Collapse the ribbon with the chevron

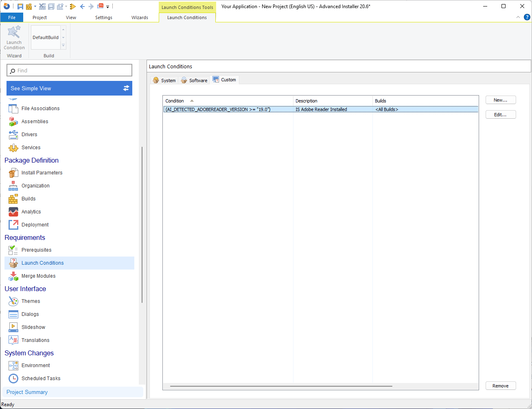coord(518,17)
